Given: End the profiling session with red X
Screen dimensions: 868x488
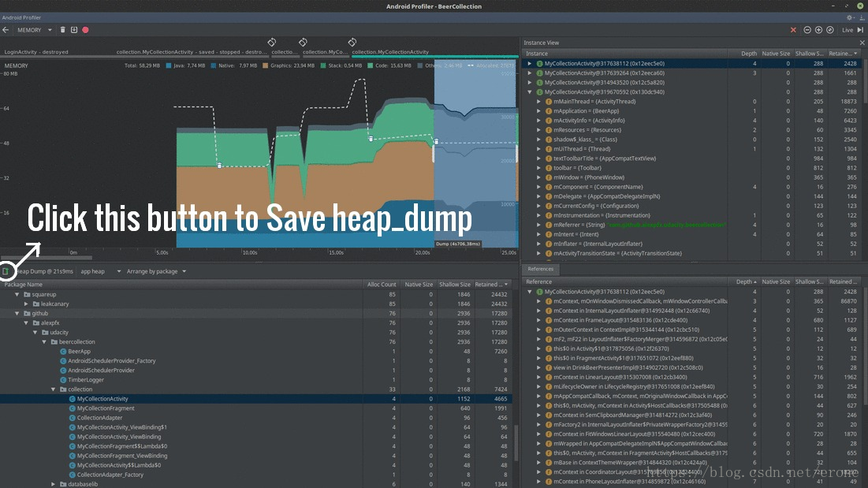Looking at the screenshot, I should click(x=793, y=30).
